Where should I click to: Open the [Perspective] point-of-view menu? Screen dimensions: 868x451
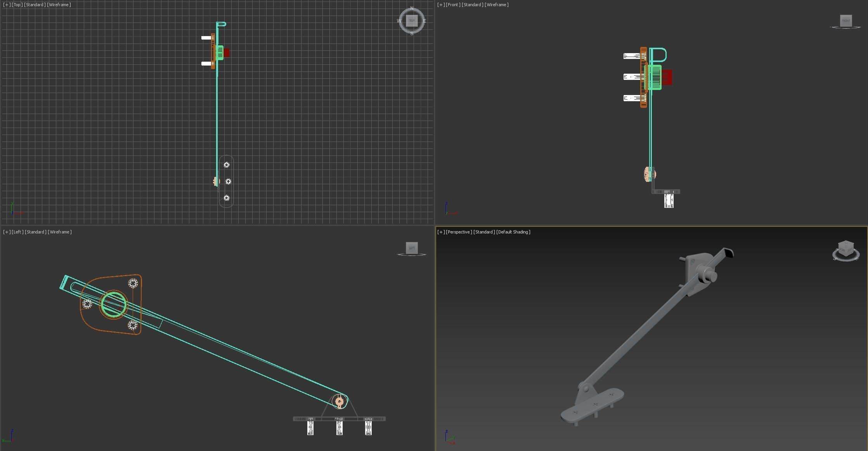tap(459, 232)
